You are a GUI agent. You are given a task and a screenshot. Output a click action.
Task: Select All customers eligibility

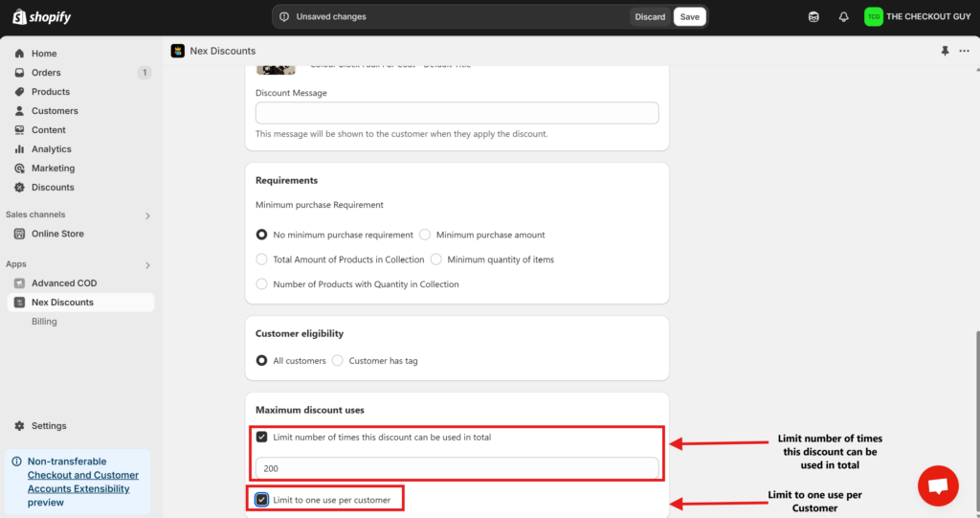(x=262, y=360)
